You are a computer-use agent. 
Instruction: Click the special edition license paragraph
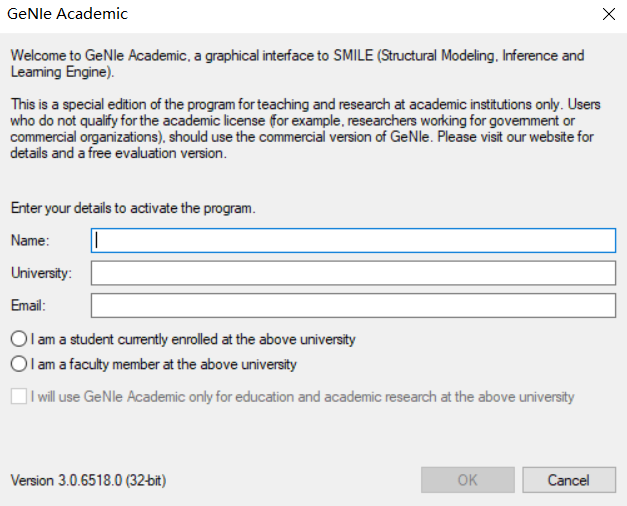point(306,129)
